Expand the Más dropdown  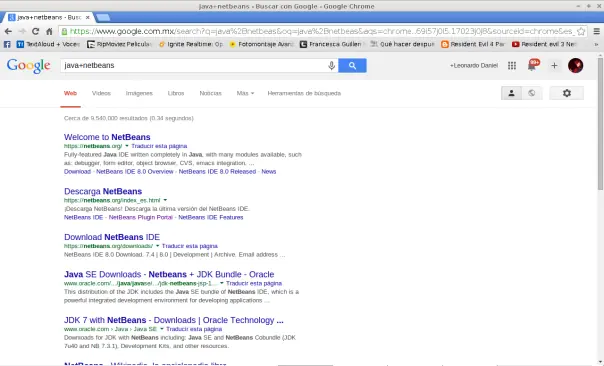(x=245, y=93)
